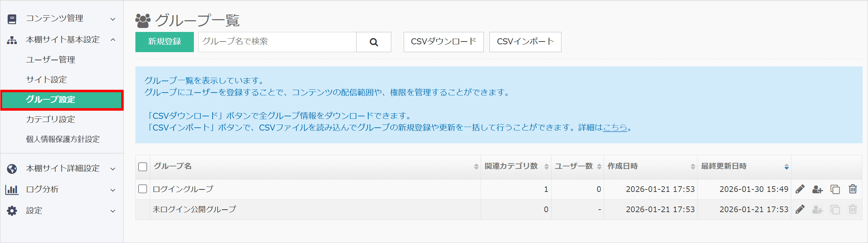The height and width of the screenshot is (243, 868).
Task: Click add-user icon for ログイングループ row
Action: 817,189
